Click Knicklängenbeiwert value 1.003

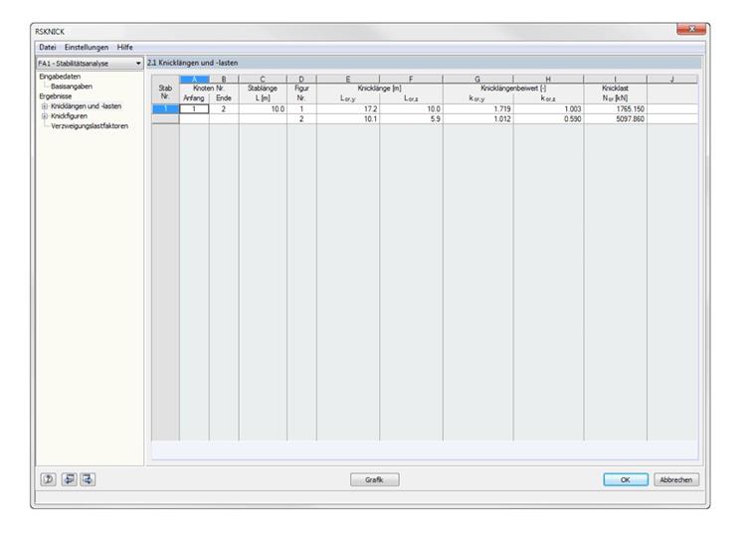point(549,109)
